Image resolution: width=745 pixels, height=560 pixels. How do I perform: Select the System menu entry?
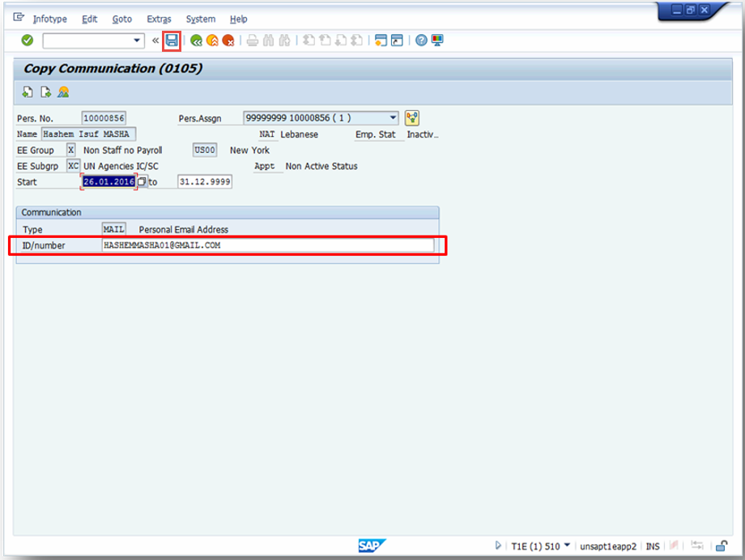pos(200,19)
